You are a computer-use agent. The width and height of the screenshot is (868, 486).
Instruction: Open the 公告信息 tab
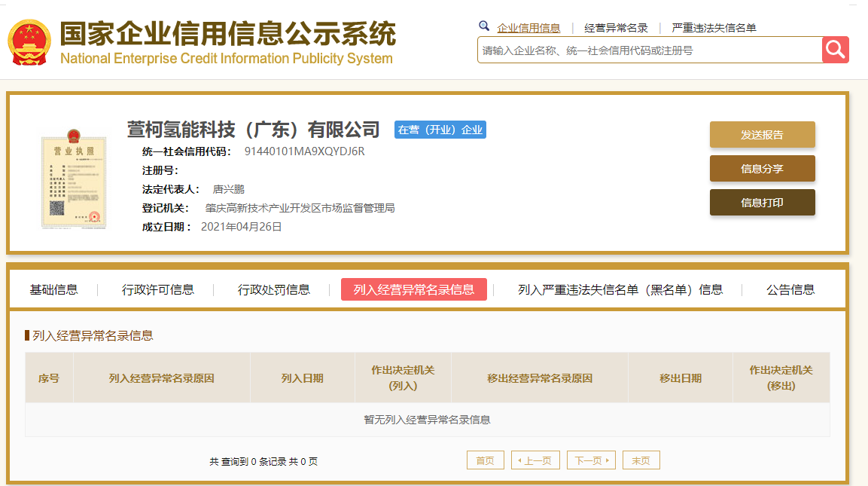790,290
